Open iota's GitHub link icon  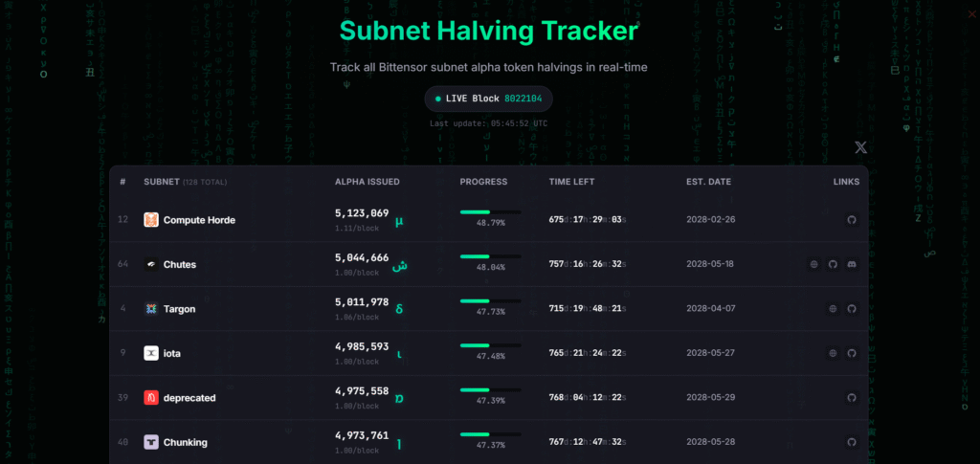click(x=852, y=353)
